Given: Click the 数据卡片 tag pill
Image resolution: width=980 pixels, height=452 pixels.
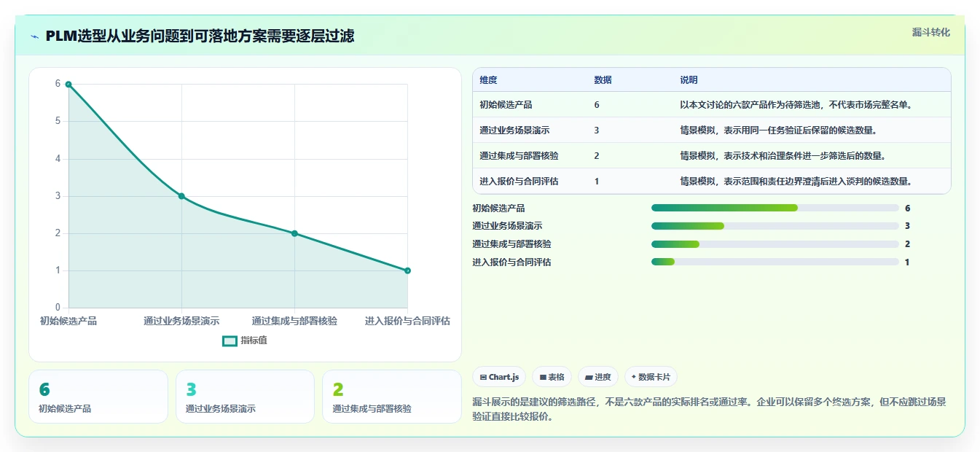Looking at the screenshot, I should [x=651, y=377].
